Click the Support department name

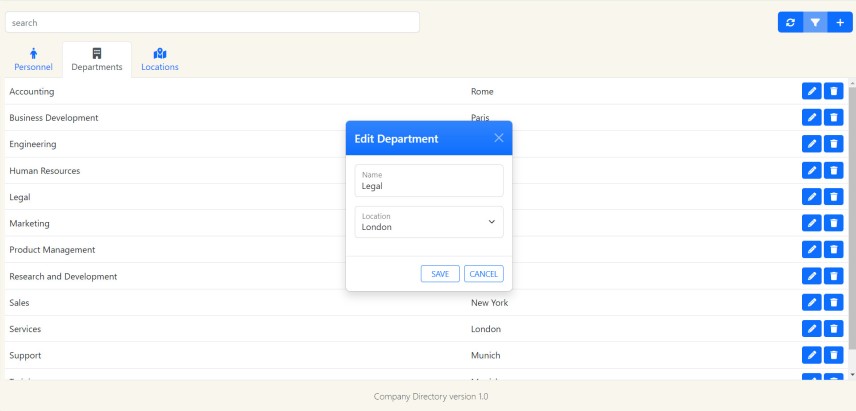[x=25, y=355]
